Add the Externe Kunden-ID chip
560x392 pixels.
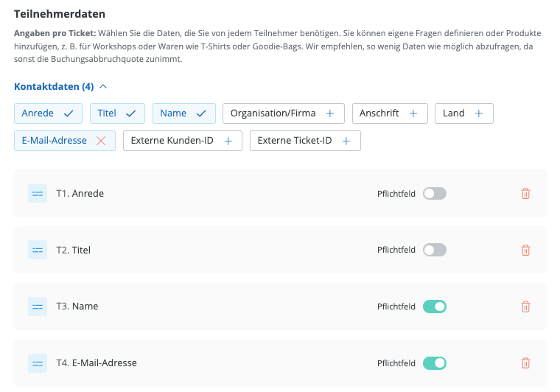tap(182, 141)
